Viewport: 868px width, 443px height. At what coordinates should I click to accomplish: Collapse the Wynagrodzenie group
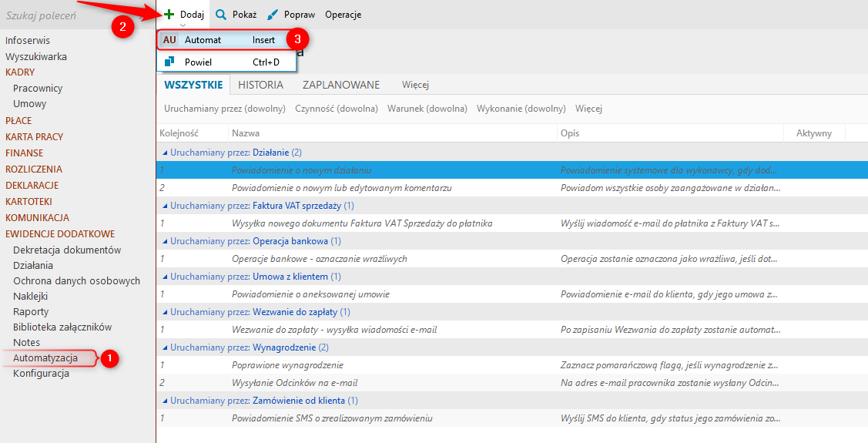coord(164,347)
